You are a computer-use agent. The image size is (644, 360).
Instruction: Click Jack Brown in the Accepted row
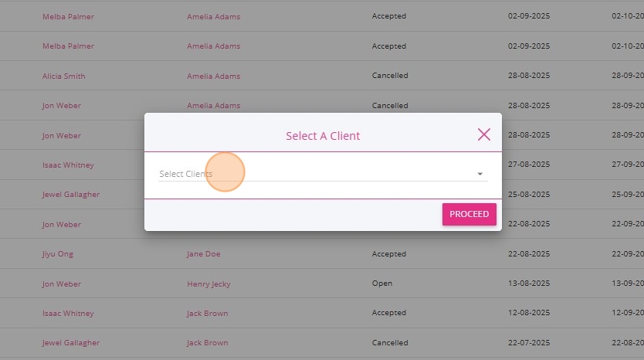pyautogui.click(x=207, y=314)
